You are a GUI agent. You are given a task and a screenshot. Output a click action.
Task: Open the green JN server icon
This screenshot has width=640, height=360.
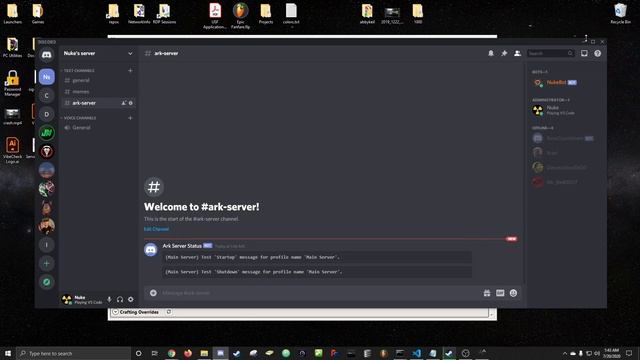pos(47,133)
